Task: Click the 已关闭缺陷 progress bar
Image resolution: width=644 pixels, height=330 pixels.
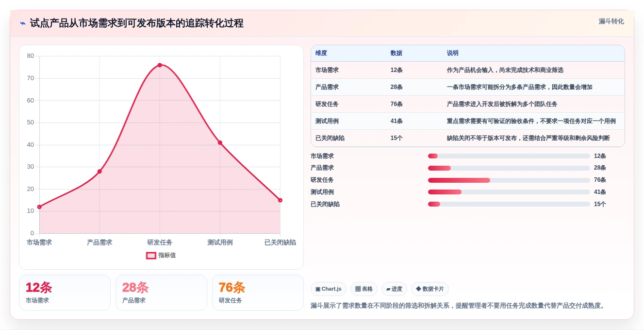Action: click(509, 204)
